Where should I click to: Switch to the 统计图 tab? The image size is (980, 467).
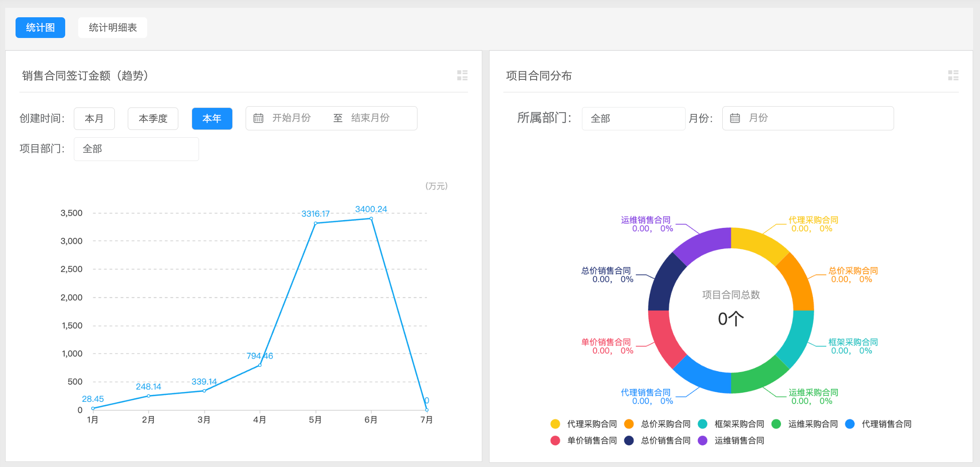pos(40,28)
